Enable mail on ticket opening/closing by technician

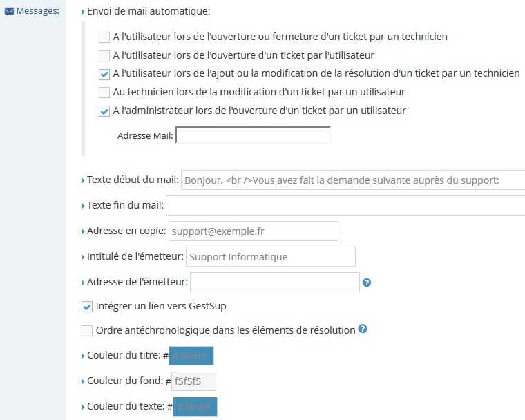pyautogui.click(x=104, y=37)
